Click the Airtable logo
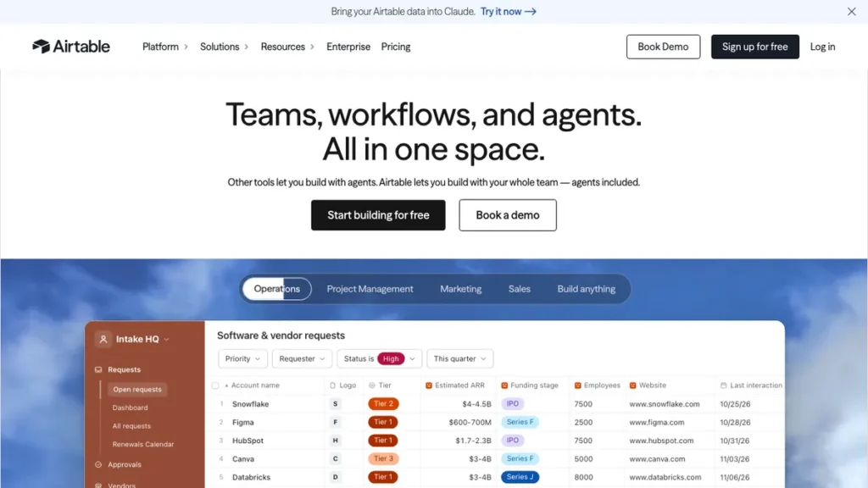 [x=71, y=47]
